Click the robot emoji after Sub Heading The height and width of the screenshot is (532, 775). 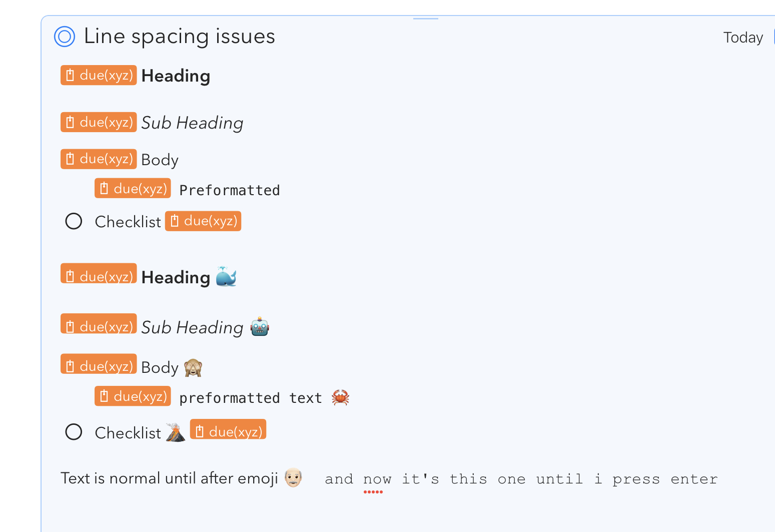pyautogui.click(x=260, y=327)
